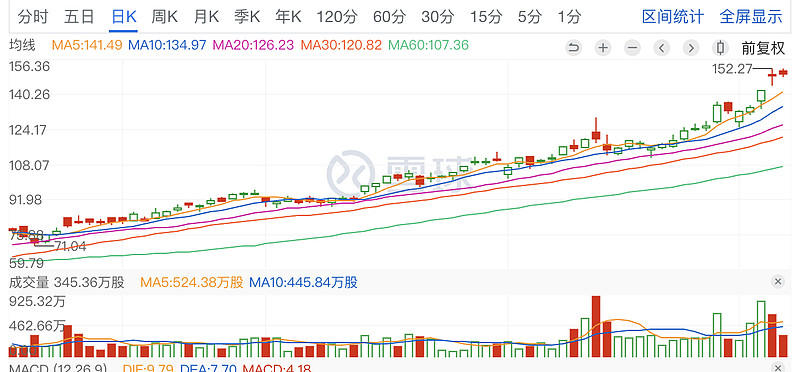Screen dimensions: 800x372
Task: Click the 124.17 price axis label
Action: click(x=27, y=130)
